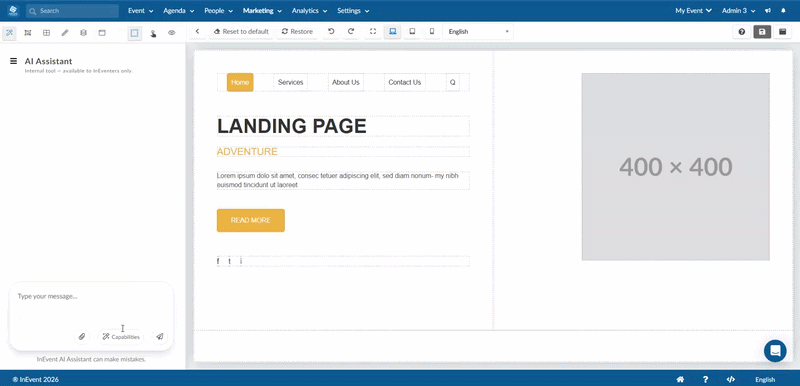Focus the top Search field

click(x=72, y=11)
